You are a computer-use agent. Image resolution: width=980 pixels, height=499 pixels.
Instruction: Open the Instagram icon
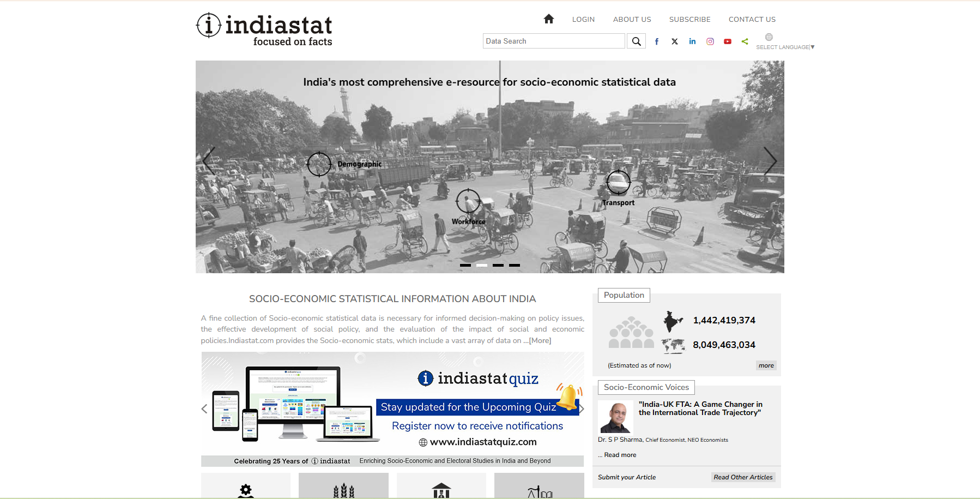coord(710,41)
